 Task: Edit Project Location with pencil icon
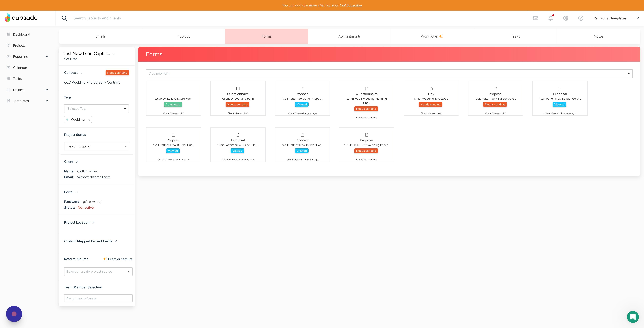(93, 222)
